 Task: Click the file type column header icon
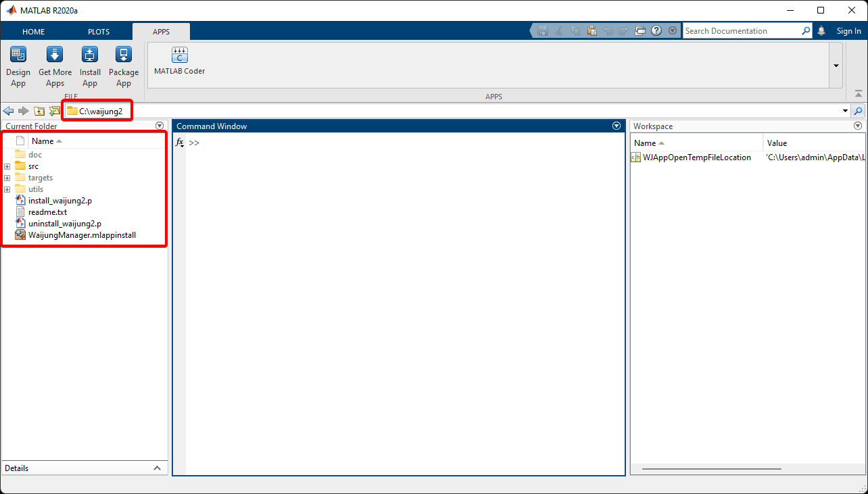(x=20, y=141)
